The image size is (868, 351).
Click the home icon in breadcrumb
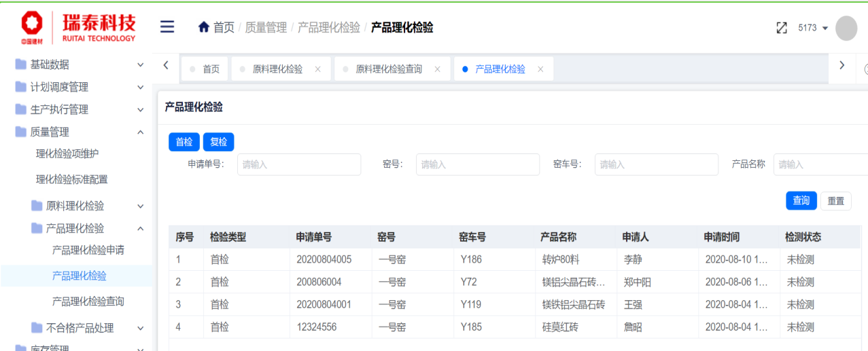pos(203,27)
